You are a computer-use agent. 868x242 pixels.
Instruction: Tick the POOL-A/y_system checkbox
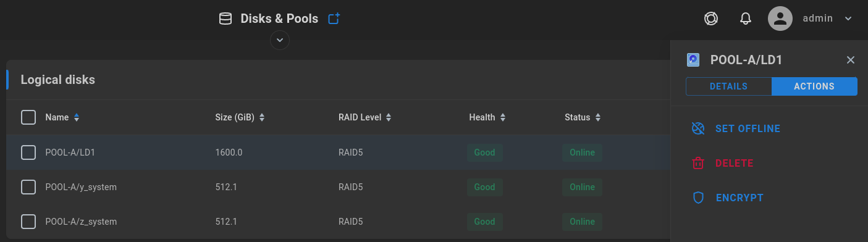point(28,187)
